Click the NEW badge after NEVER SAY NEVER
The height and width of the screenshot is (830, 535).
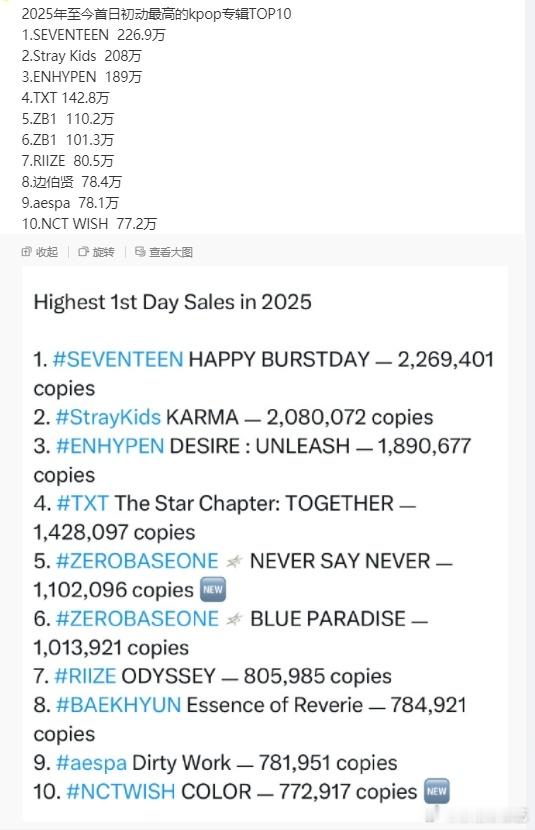(213, 590)
